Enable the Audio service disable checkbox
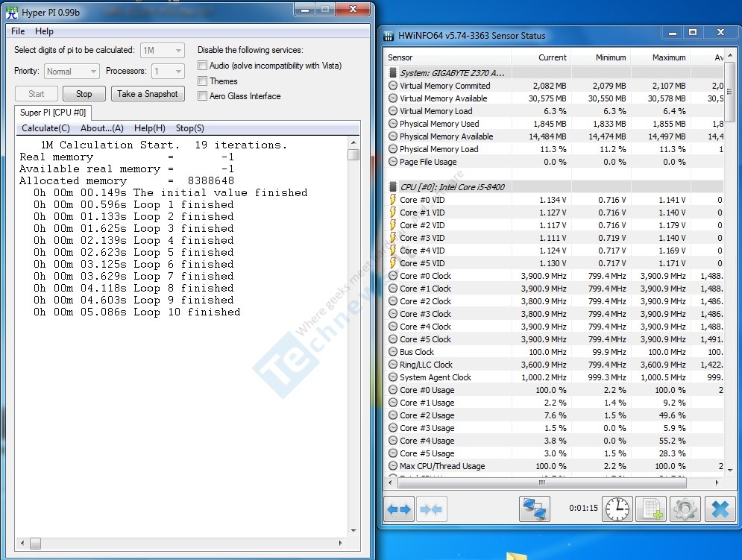Image resolution: width=742 pixels, height=560 pixels. point(203,66)
